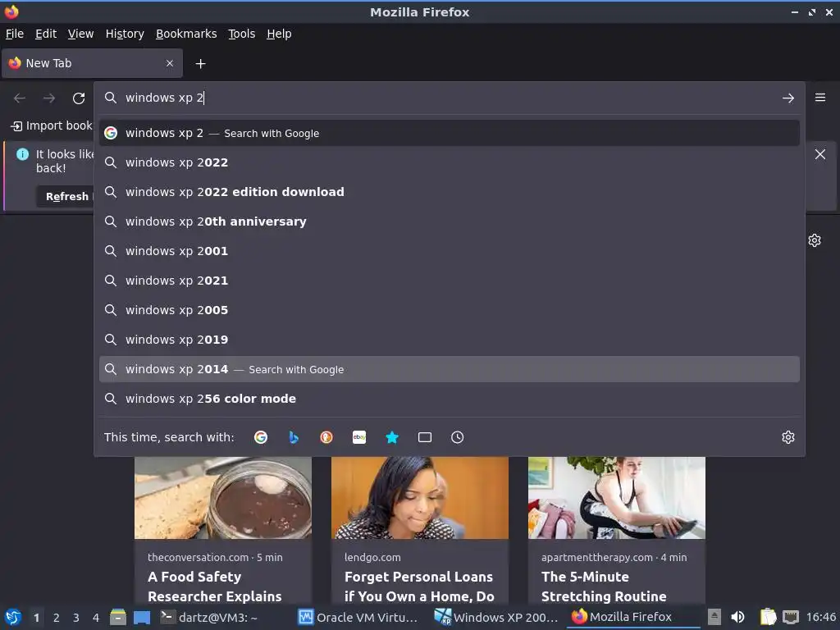Open file manager icon in taskbar
Screen dimensions: 840x630
(x=118, y=617)
